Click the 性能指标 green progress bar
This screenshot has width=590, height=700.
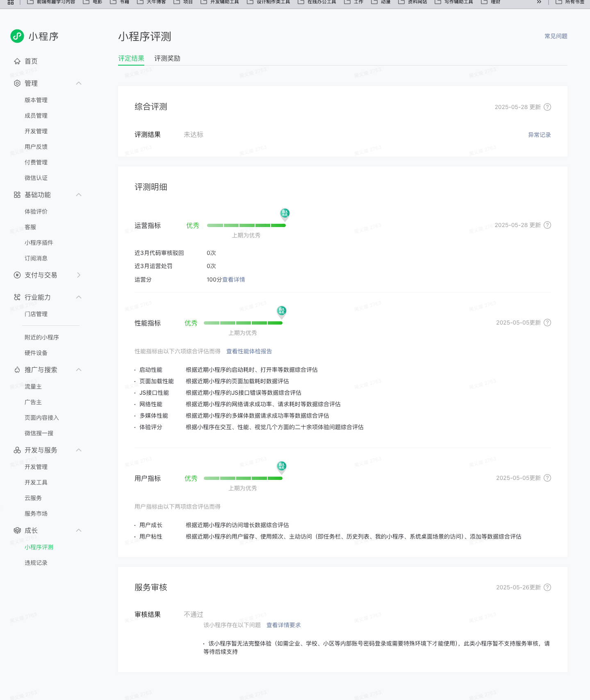point(243,323)
